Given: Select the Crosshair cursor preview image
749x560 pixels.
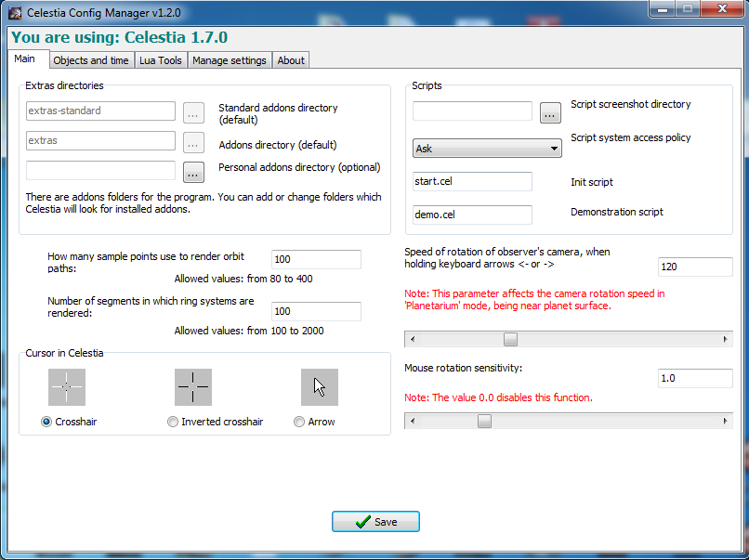Looking at the screenshot, I should tap(67, 387).
